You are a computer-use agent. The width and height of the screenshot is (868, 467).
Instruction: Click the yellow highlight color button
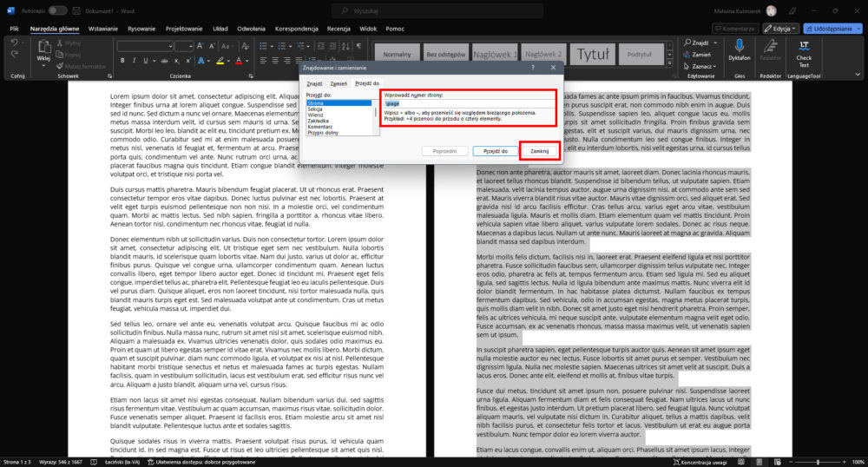(220, 60)
